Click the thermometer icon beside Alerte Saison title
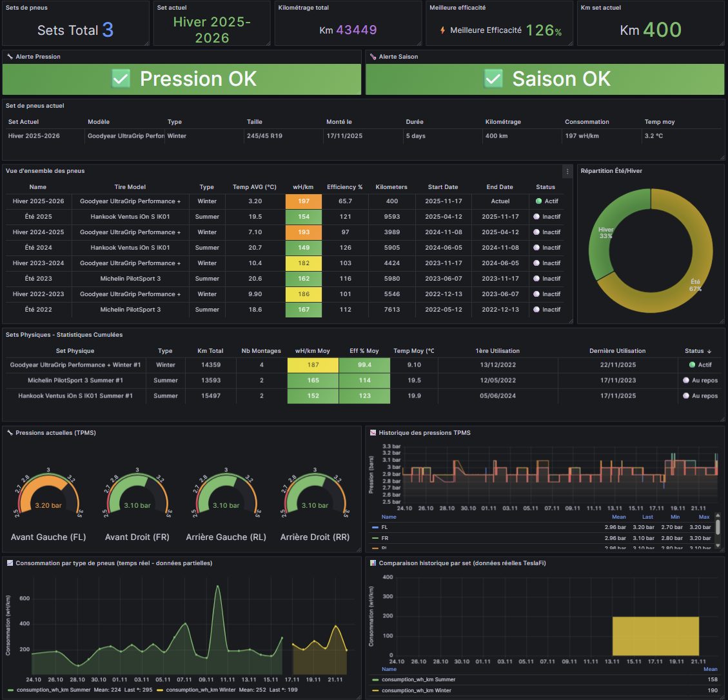 pos(373,57)
